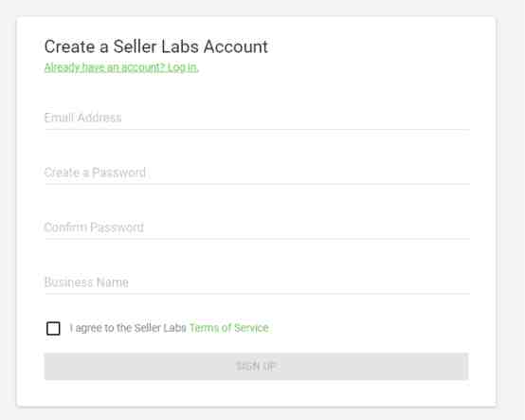Click the Email Address placeholder text
Viewport: 525px width, 420px height.
click(82, 118)
